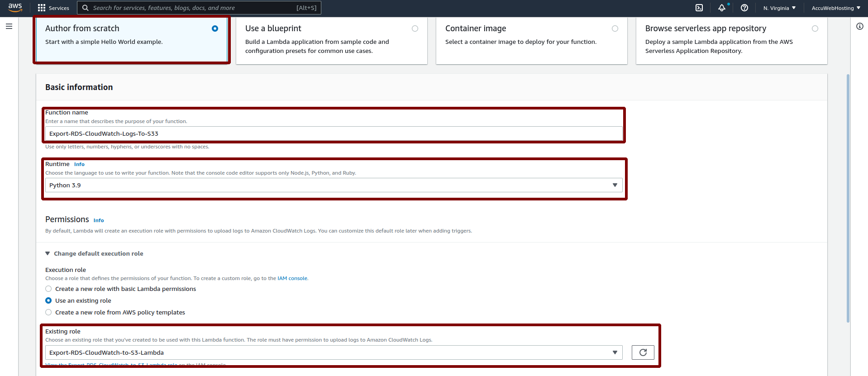Click the page vertical scrollbar
The width and height of the screenshot is (868, 376).
[x=848, y=199]
